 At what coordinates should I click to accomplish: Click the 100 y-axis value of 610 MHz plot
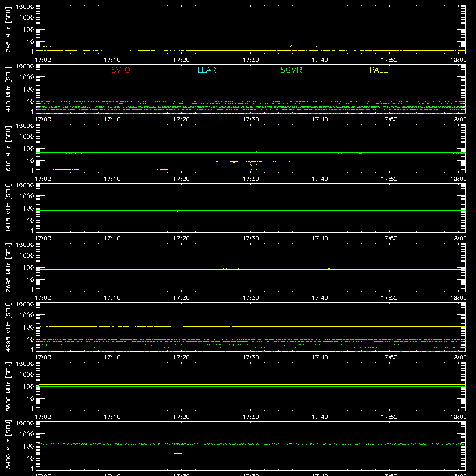(x=29, y=149)
